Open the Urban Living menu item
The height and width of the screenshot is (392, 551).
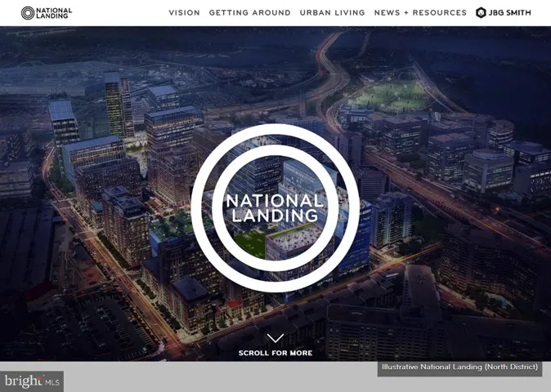(332, 12)
